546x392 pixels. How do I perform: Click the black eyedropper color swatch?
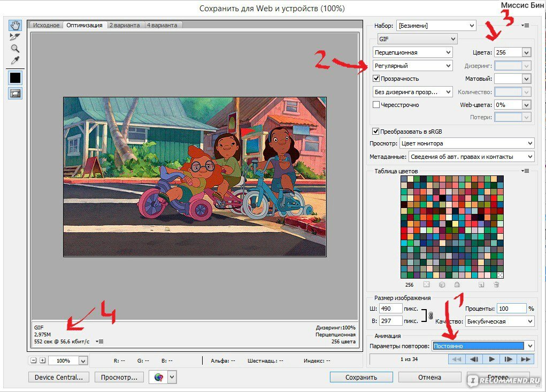[16, 78]
